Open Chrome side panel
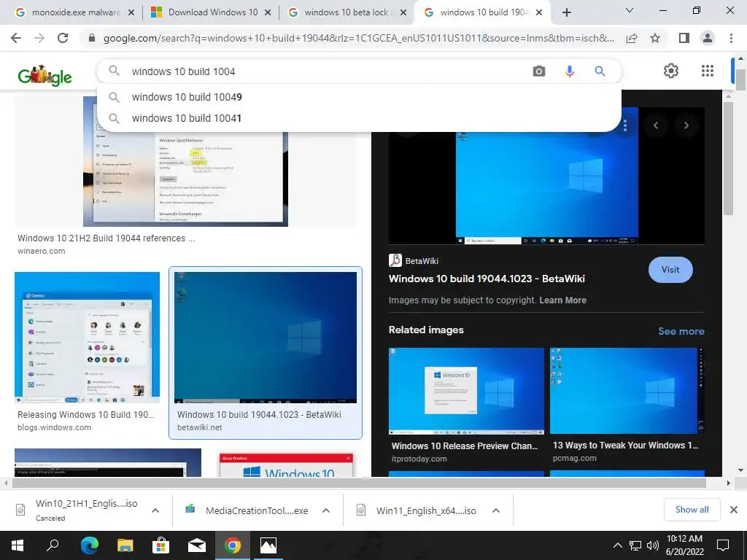The image size is (747, 560). click(684, 38)
